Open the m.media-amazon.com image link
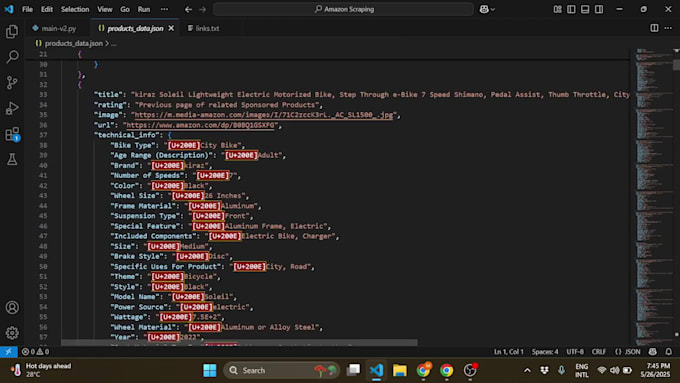680x383 pixels. [x=264, y=115]
